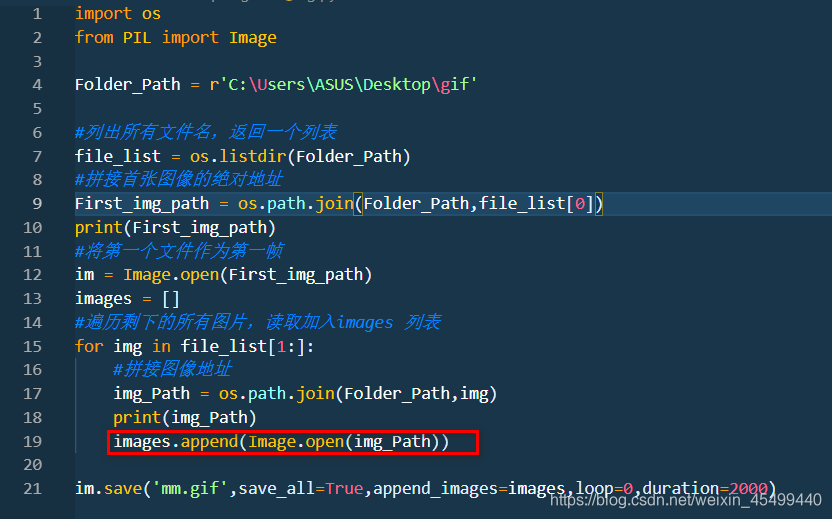Click line number 15 in the gutter
The height and width of the screenshot is (519, 832).
click(x=32, y=347)
